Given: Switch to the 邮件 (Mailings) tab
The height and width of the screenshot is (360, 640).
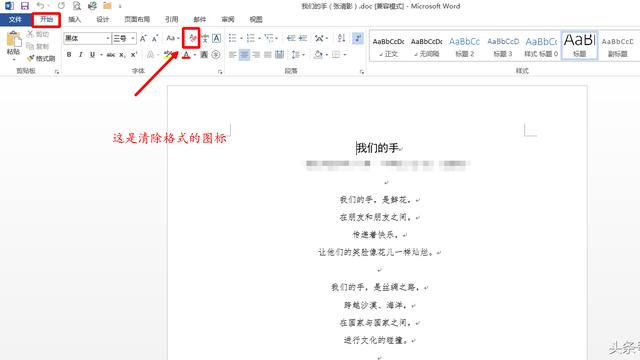Looking at the screenshot, I should point(200,19).
